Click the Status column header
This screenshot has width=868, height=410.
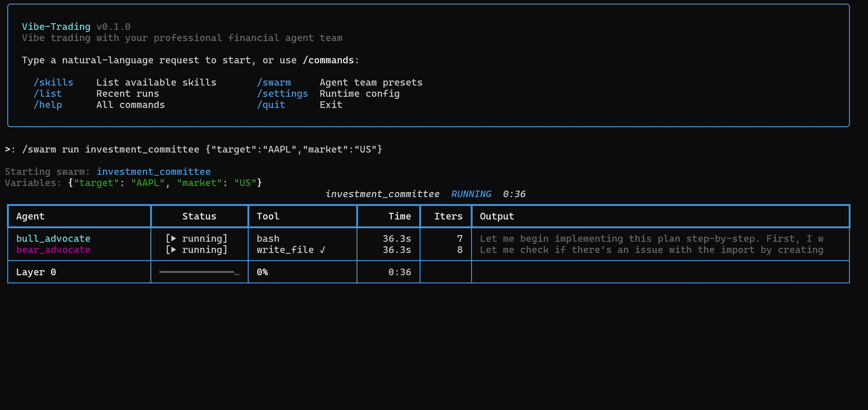[199, 216]
